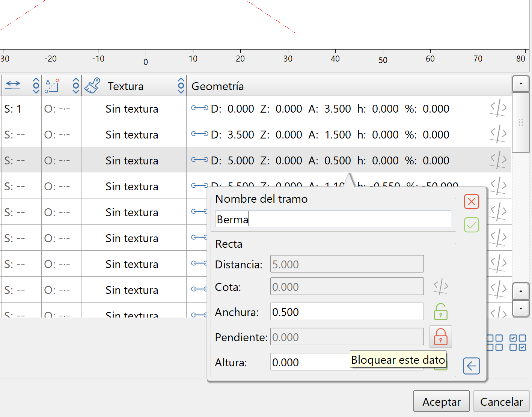Click the blue back arrow in popup
Viewport: 532px width, 417px height.
click(471, 366)
